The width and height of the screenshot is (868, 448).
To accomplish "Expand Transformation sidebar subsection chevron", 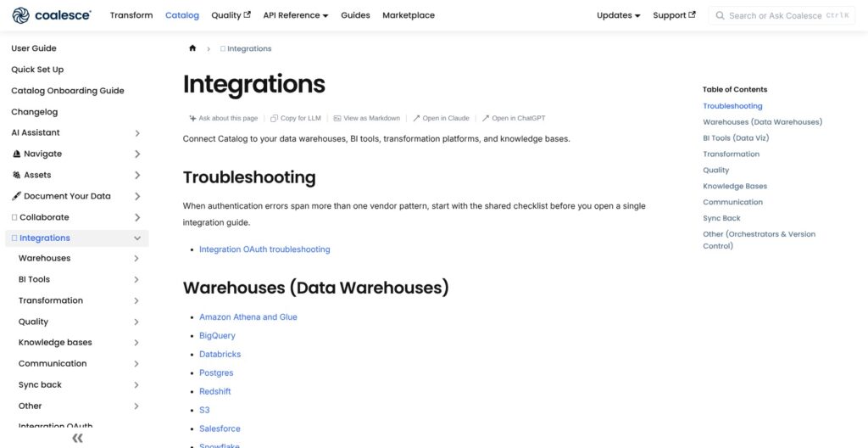I will coord(136,300).
